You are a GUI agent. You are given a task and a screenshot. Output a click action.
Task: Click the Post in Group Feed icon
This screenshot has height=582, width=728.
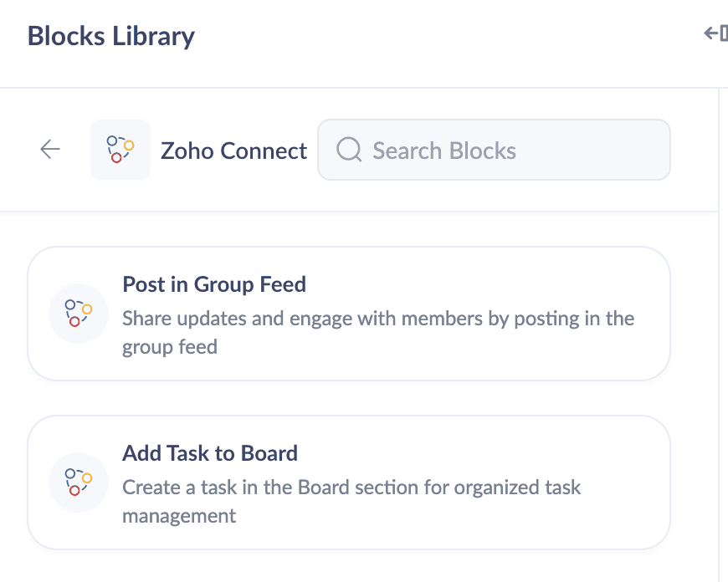click(79, 314)
